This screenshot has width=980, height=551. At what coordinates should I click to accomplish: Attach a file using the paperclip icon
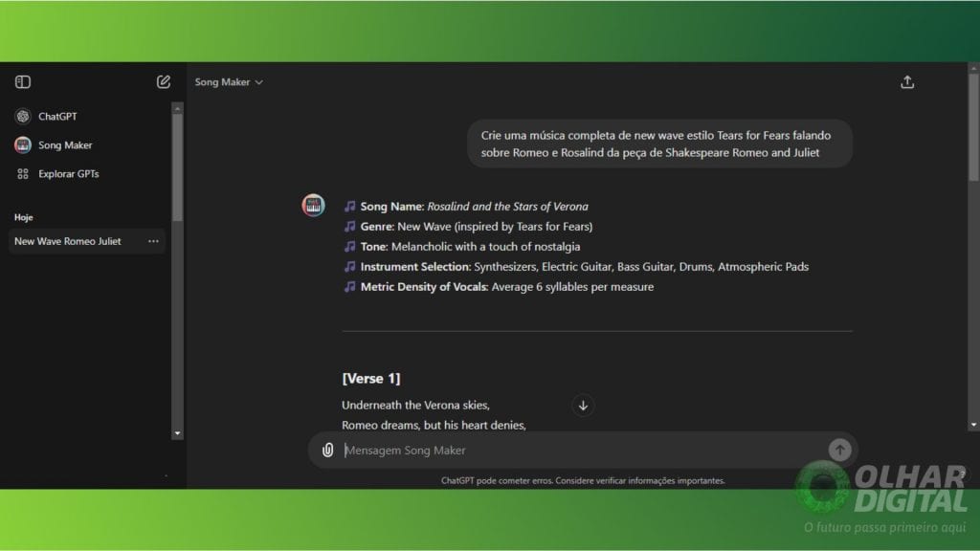pos(328,450)
